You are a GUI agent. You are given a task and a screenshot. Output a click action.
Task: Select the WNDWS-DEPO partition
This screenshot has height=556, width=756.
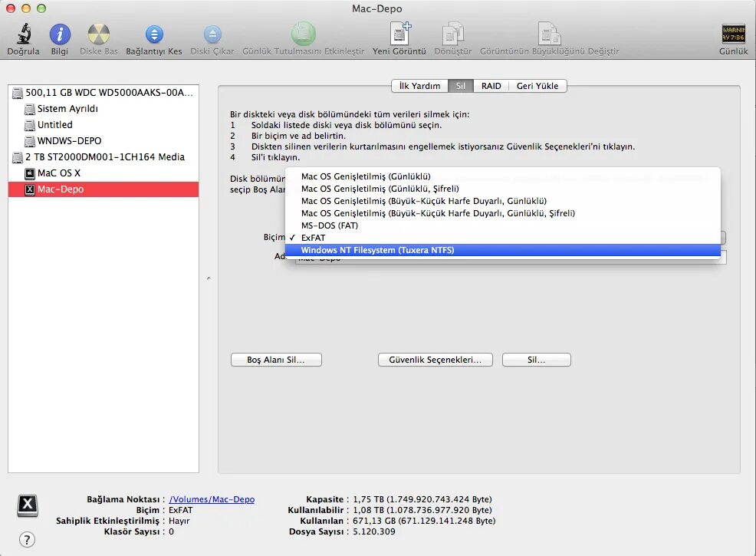coord(104,141)
